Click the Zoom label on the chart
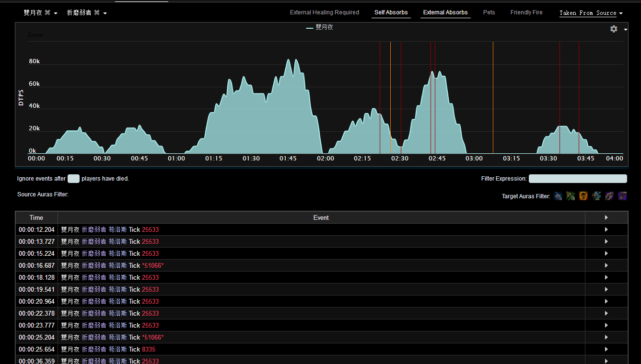Image resolution: width=641 pixels, height=364 pixels. tap(35, 35)
